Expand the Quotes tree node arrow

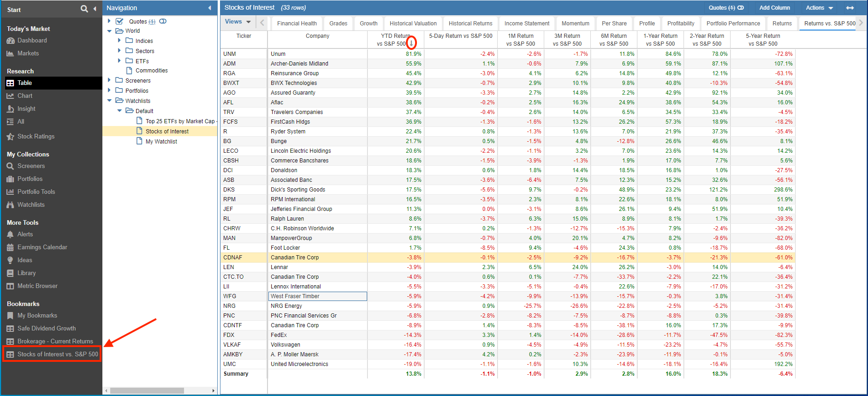pos(109,21)
